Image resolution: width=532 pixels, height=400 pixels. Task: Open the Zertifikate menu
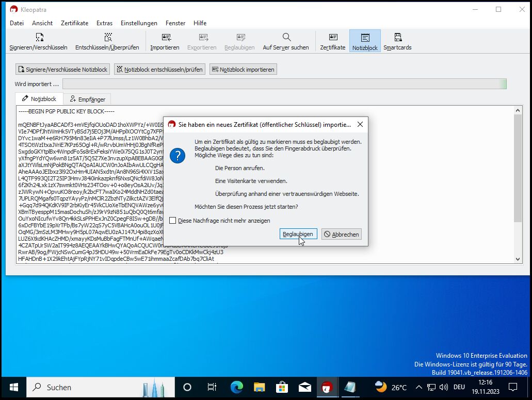[74, 23]
